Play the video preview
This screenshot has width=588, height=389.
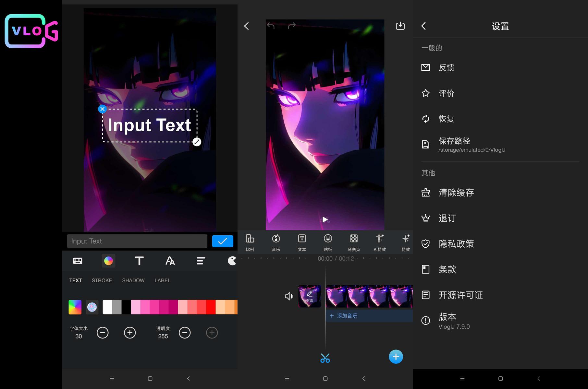point(325,219)
